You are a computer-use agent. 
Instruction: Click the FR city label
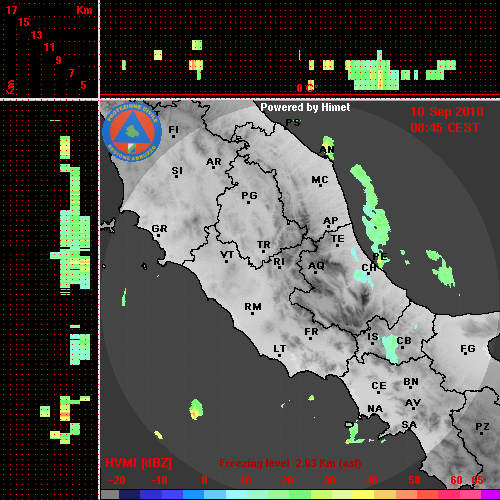pyautogui.click(x=311, y=332)
